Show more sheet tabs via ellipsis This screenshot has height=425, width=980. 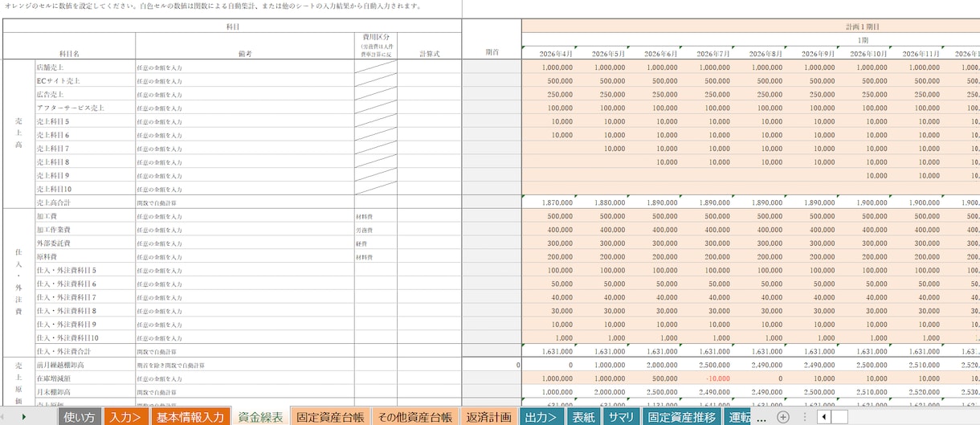point(762,418)
